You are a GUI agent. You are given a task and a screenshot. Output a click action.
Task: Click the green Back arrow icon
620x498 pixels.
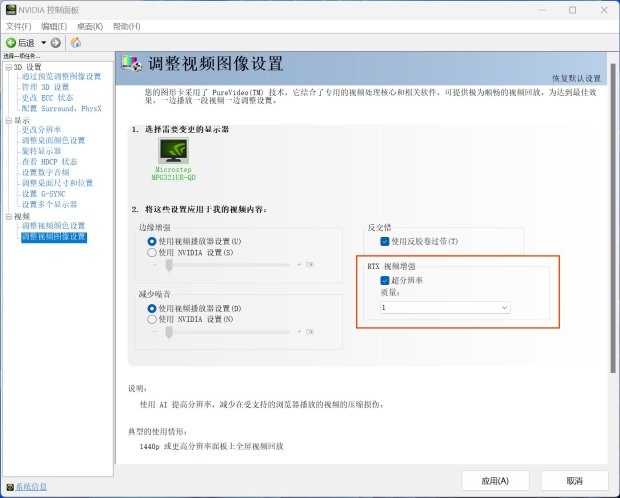coord(11,43)
